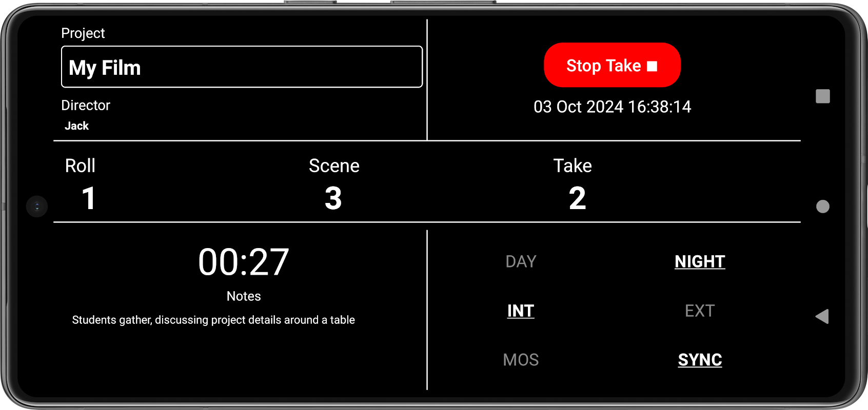Viewport: 868px width, 410px height.
Task: Edit the My Film project name field
Action: pyautogui.click(x=242, y=67)
